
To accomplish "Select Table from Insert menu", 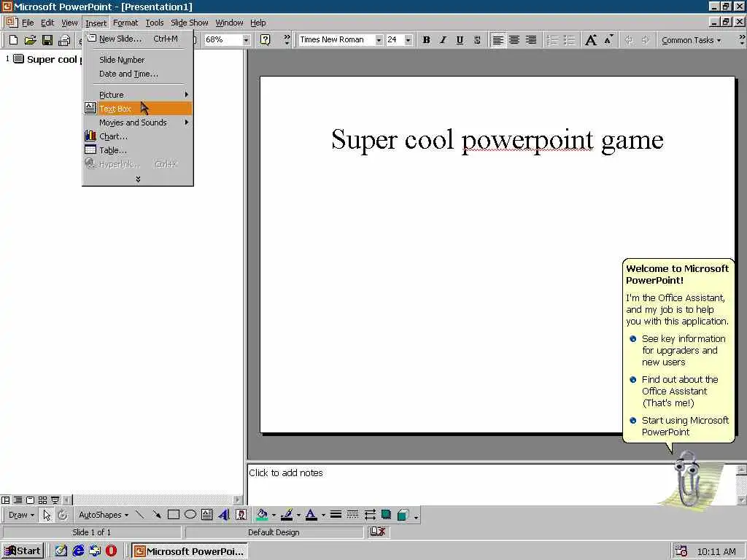I will coord(138,150).
